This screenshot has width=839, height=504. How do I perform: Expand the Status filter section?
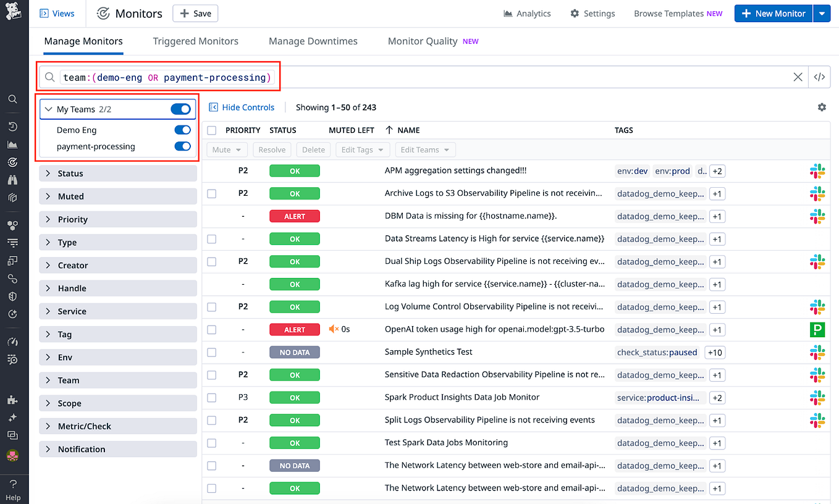pyautogui.click(x=117, y=173)
